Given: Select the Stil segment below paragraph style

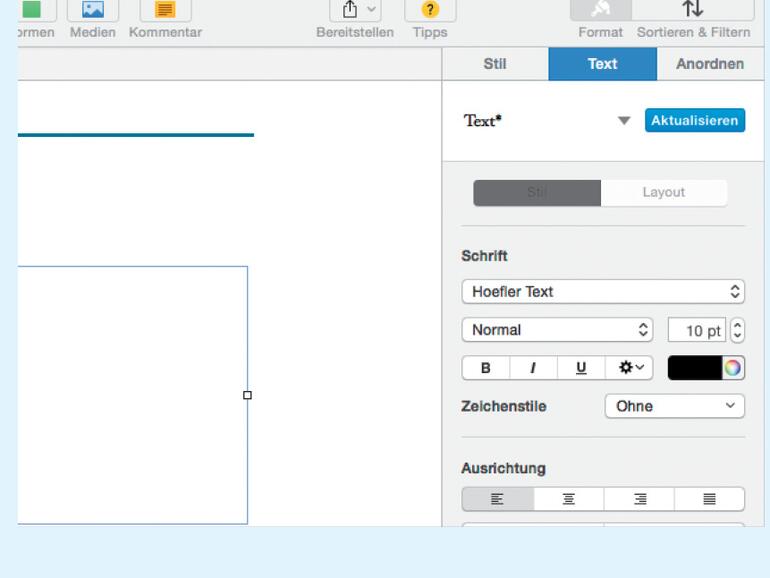Looking at the screenshot, I should point(537,193).
